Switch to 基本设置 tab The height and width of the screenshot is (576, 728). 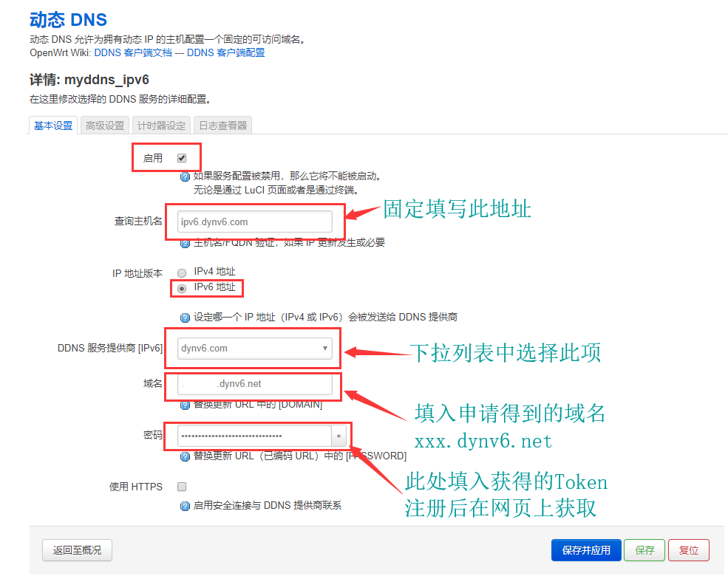click(52, 125)
